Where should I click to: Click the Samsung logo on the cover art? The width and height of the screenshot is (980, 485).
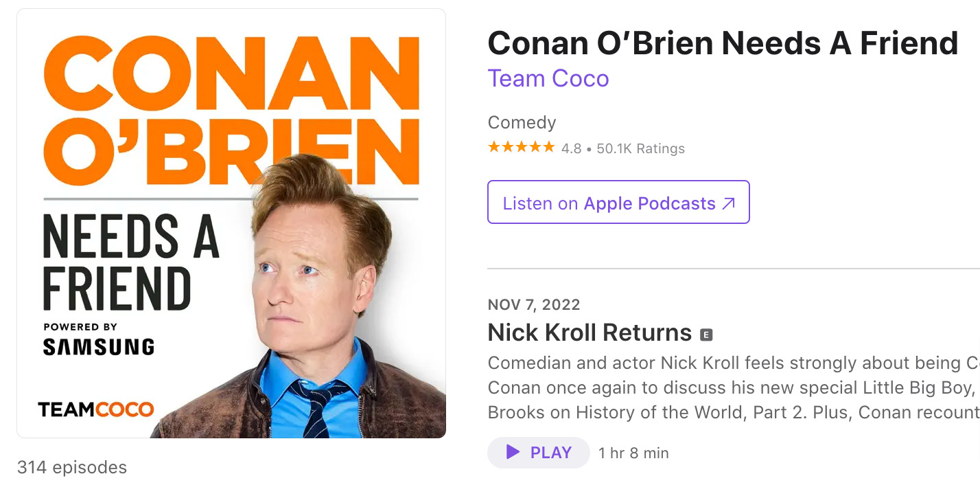click(x=98, y=347)
